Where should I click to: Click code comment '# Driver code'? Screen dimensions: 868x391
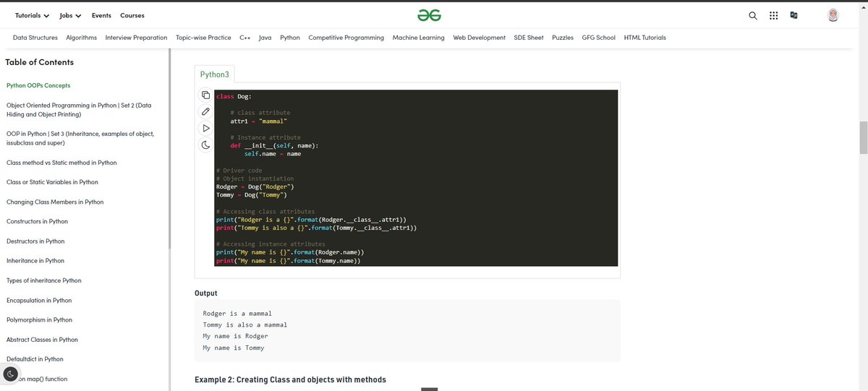tap(239, 171)
